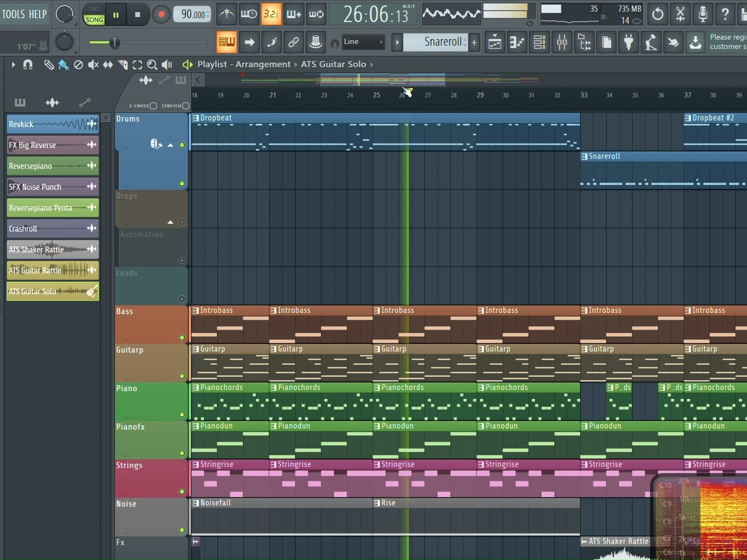Open help with the question mark icon
Screen dimensions: 747x560
[725, 14]
